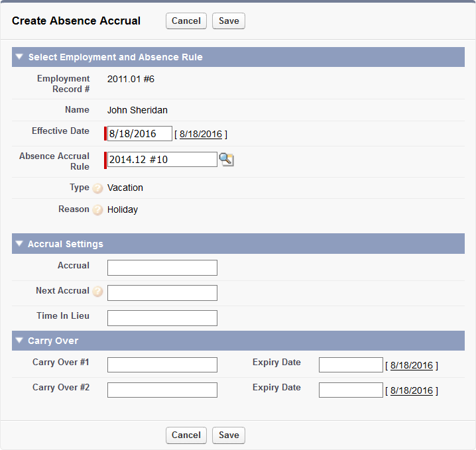Screen dimensions: 476x450
Task: Collapse the Accrual Settings section
Action: click(19, 244)
